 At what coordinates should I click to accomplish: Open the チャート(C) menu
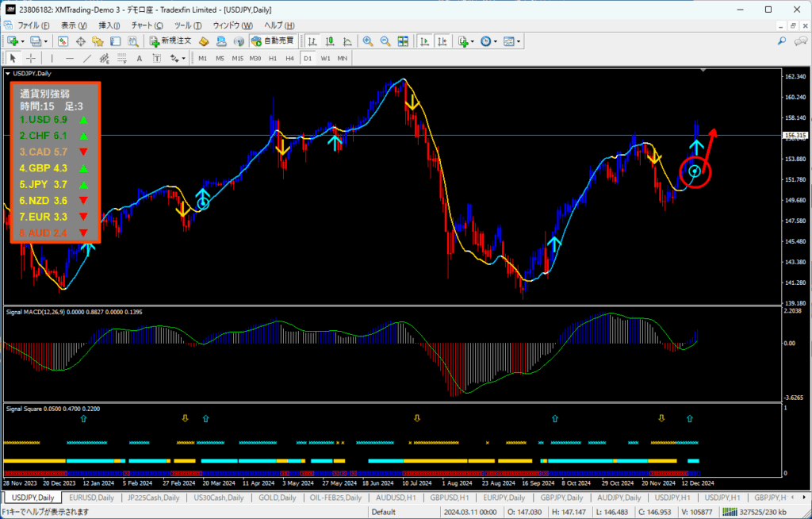(147, 25)
